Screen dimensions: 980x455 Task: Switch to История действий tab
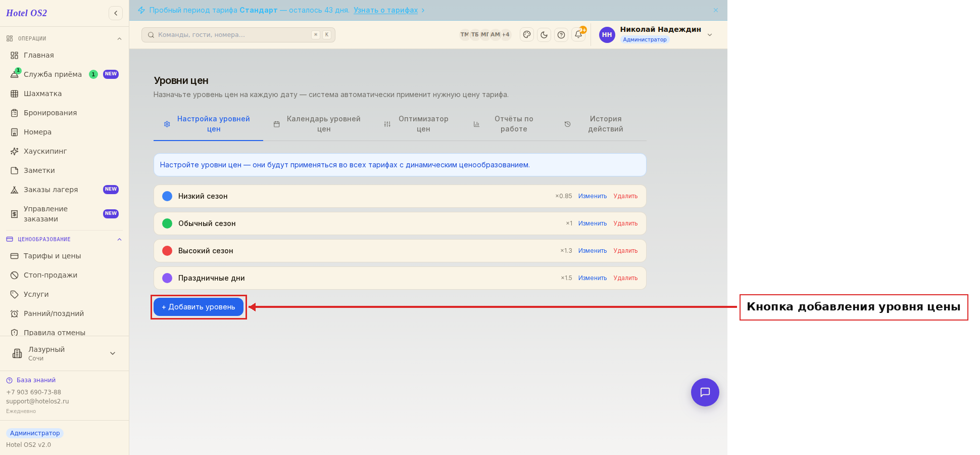pyautogui.click(x=595, y=124)
